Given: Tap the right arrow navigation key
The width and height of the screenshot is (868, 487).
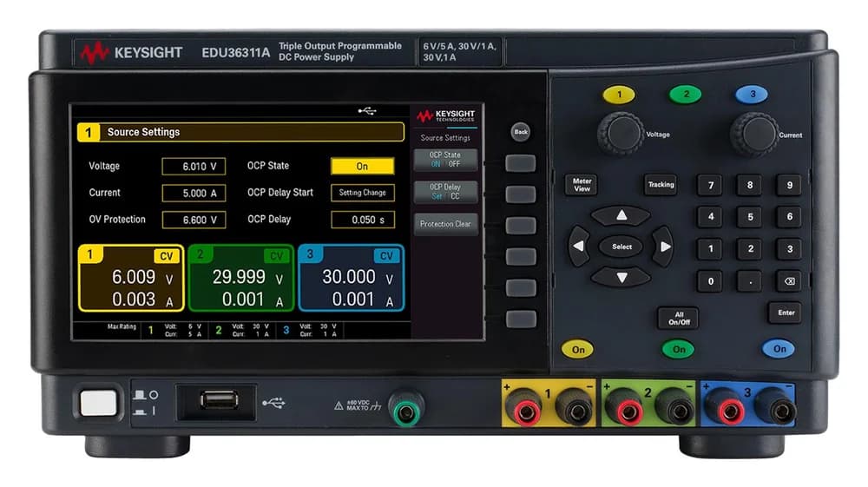Looking at the screenshot, I should point(663,247).
